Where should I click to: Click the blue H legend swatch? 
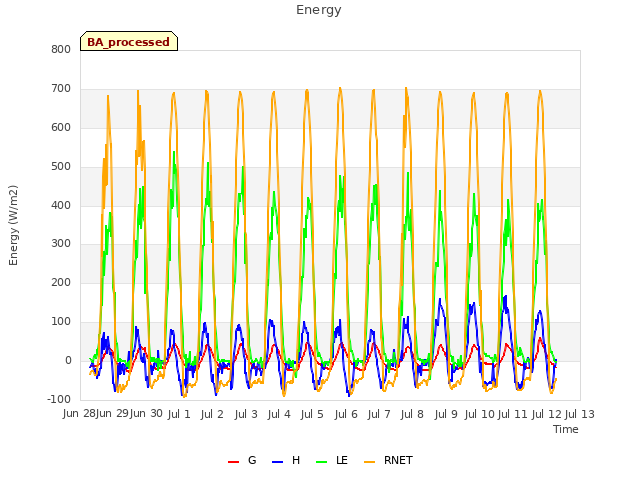coord(277,462)
